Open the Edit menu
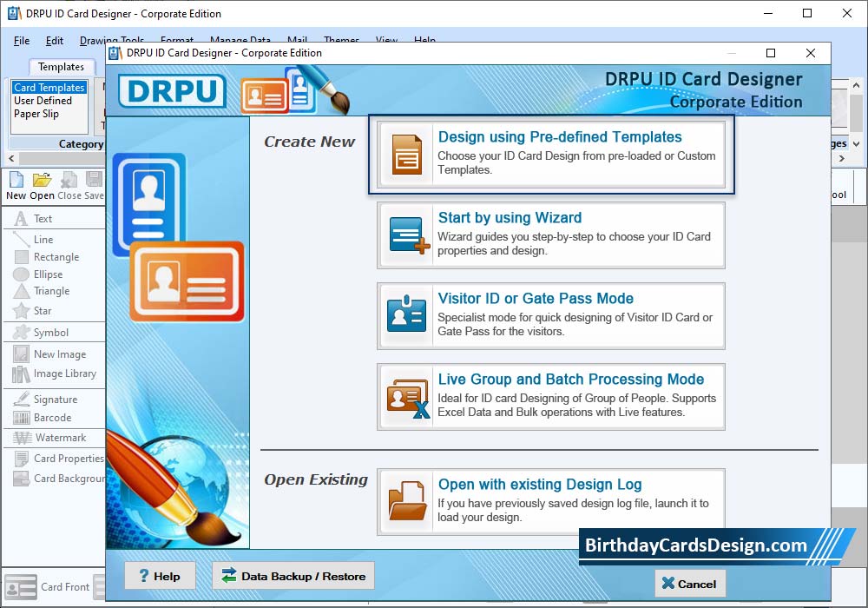 tap(55, 41)
